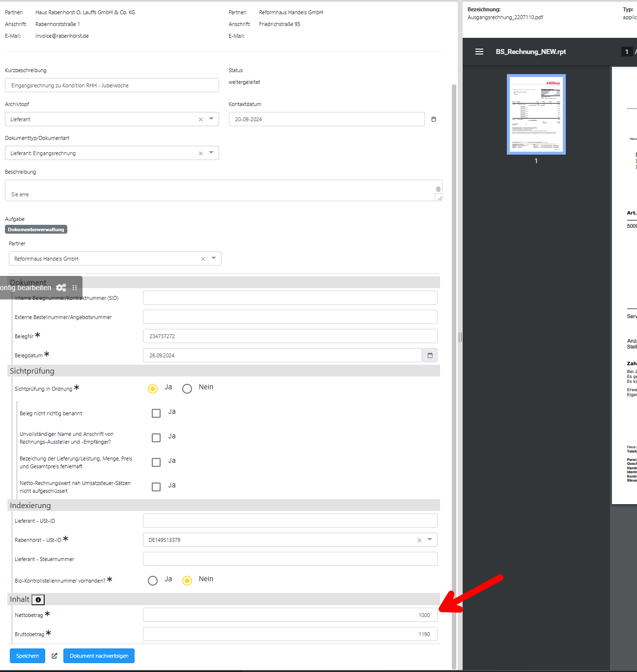Select page 1 thumbnail in PDF viewer
Image resolution: width=637 pixels, height=672 pixels.
click(x=536, y=114)
